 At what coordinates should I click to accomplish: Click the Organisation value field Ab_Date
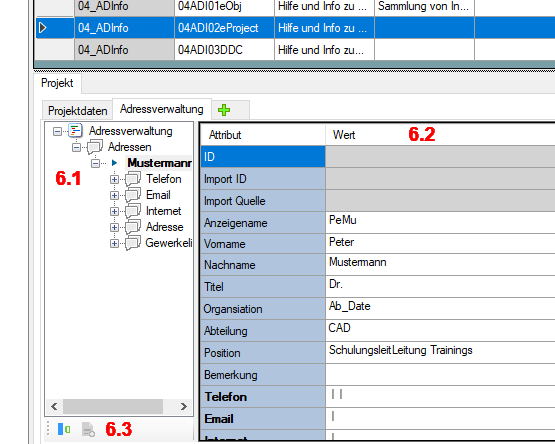(x=440, y=308)
